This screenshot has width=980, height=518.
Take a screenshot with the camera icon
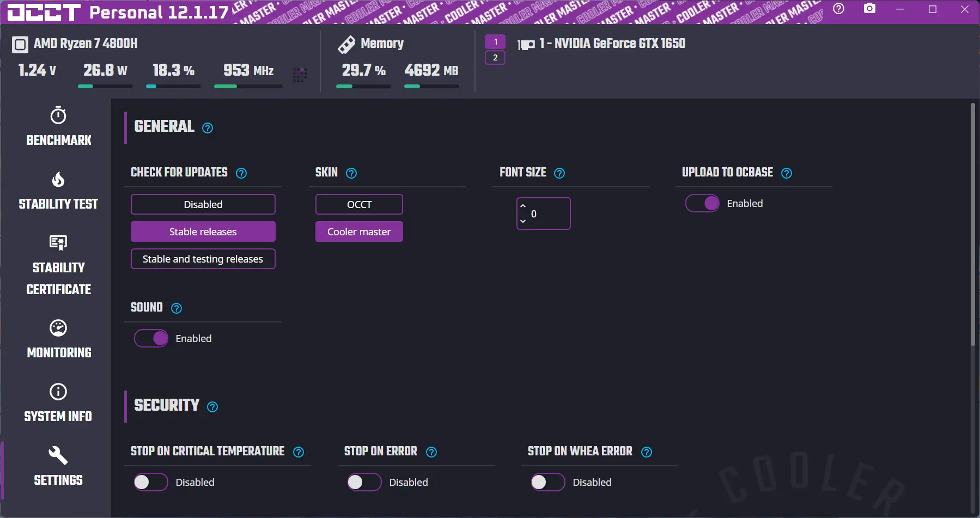point(870,9)
